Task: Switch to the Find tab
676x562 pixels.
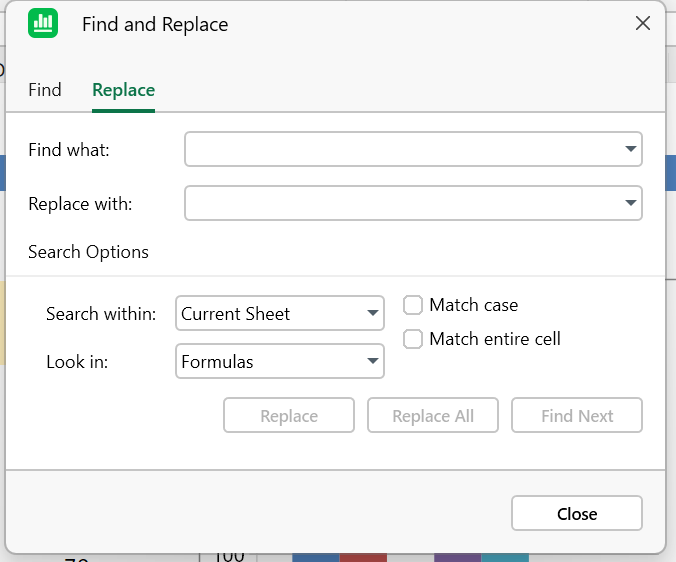Action: coord(45,90)
